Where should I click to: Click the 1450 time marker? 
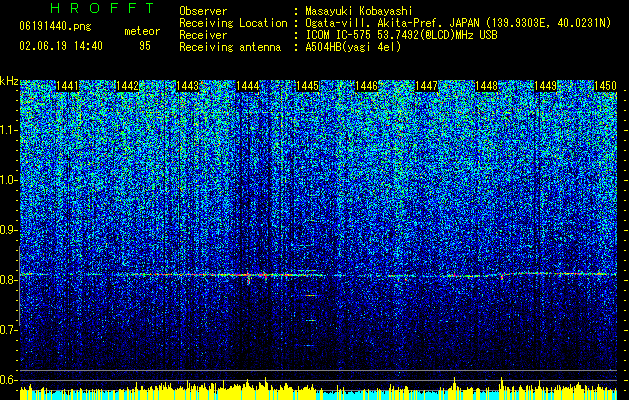tap(605, 86)
